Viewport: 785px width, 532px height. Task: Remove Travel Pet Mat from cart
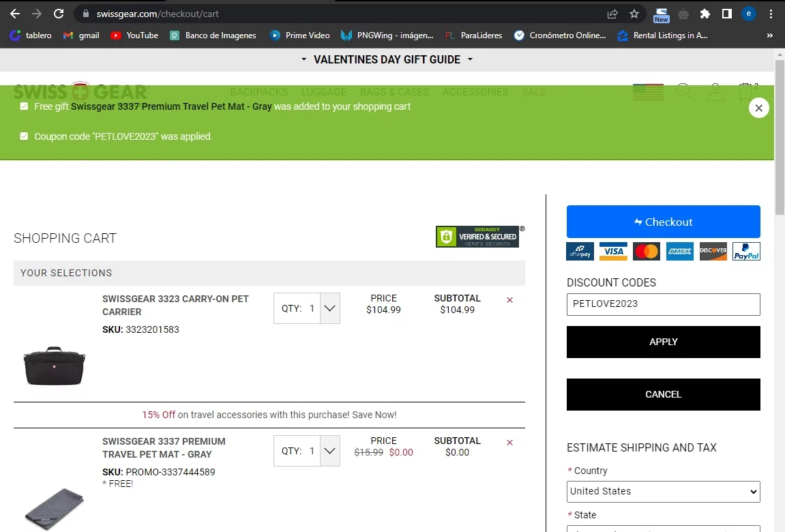click(509, 443)
